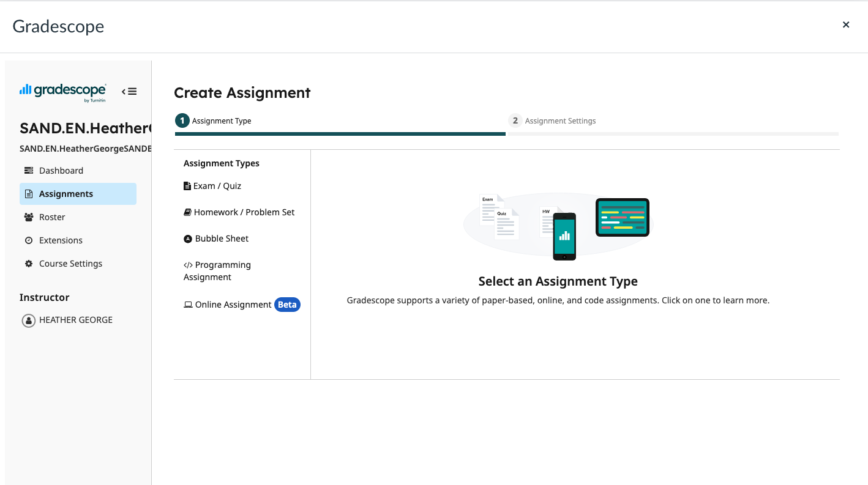Open Course Settings gear icon
The image size is (868, 485).
tap(29, 264)
